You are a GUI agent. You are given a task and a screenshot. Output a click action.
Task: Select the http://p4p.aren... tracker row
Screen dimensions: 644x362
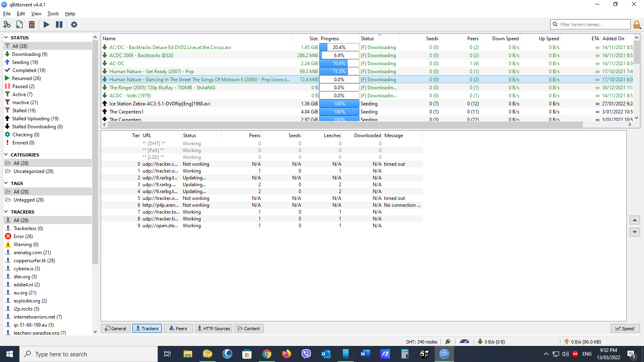262,205
